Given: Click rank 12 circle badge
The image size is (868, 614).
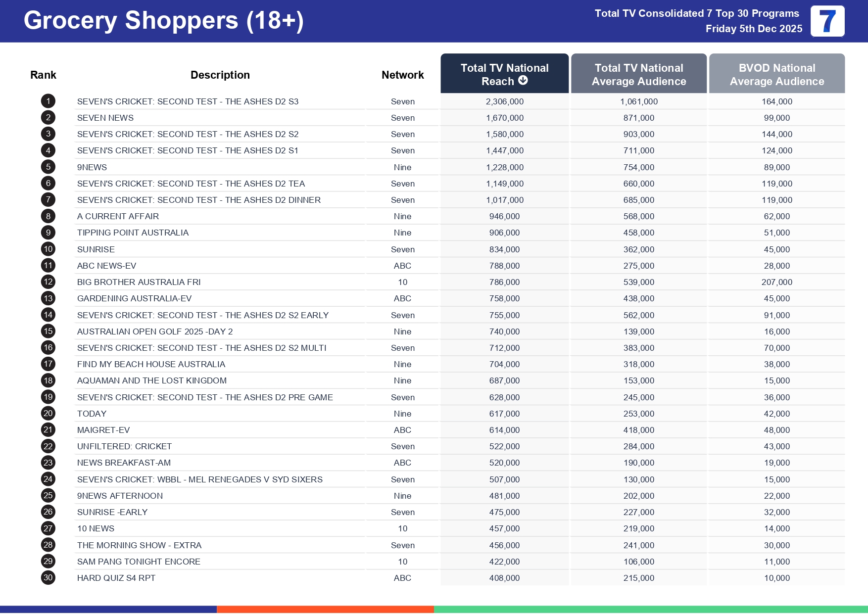Looking at the screenshot, I should coord(48,282).
